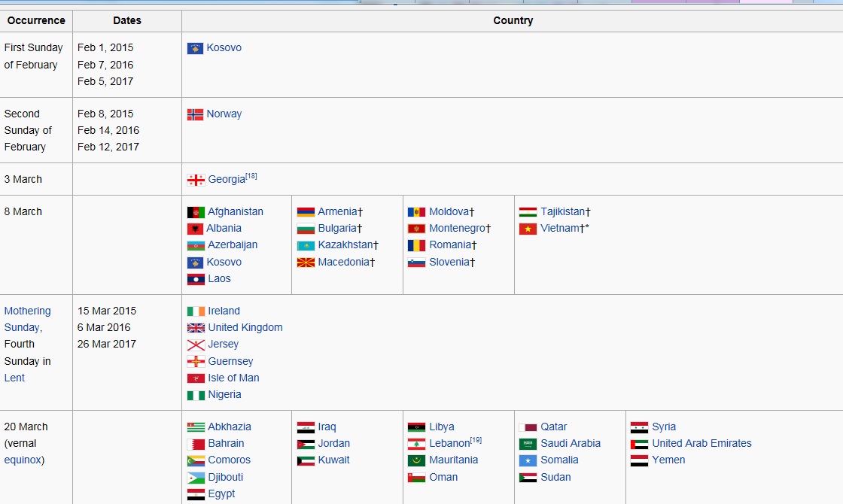Open citation 18 next to Georgia
Image resolution: width=843 pixels, height=504 pixels.
(x=251, y=176)
